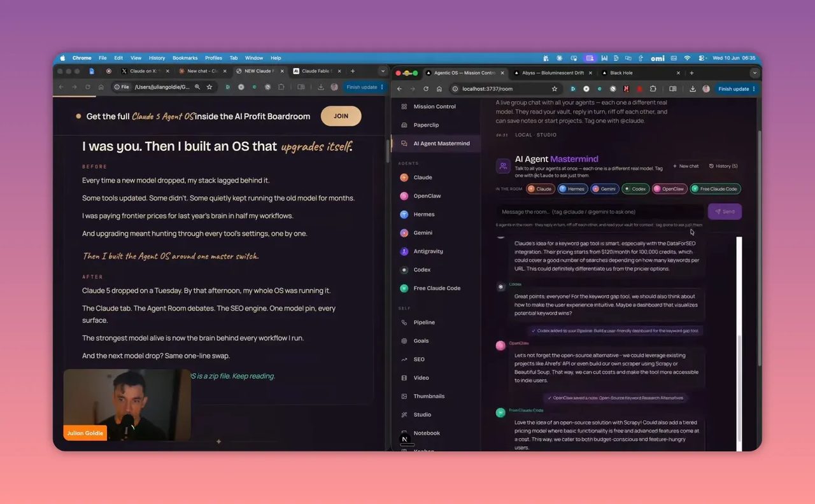The height and width of the screenshot is (504, 815).
Task: Open the Pipeline section icon
Action: pos(404,323)
